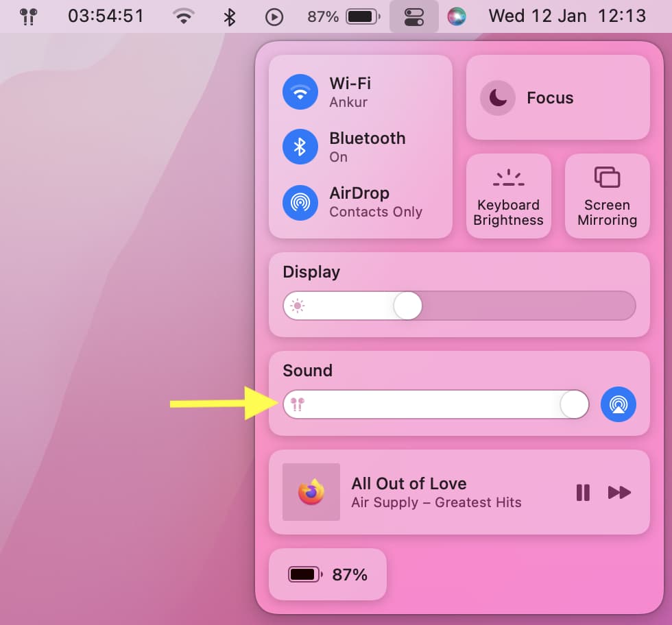Expand the Sound module via its title

[308, 371]
